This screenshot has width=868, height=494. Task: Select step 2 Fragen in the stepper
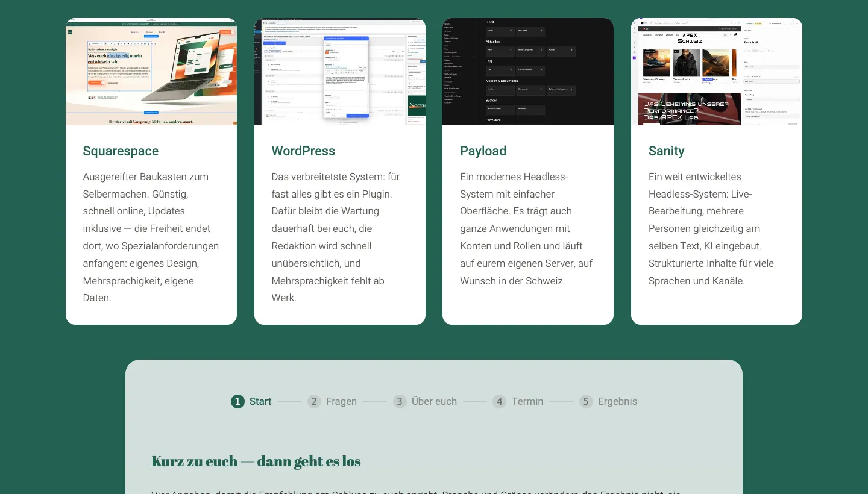coord(332,401)
